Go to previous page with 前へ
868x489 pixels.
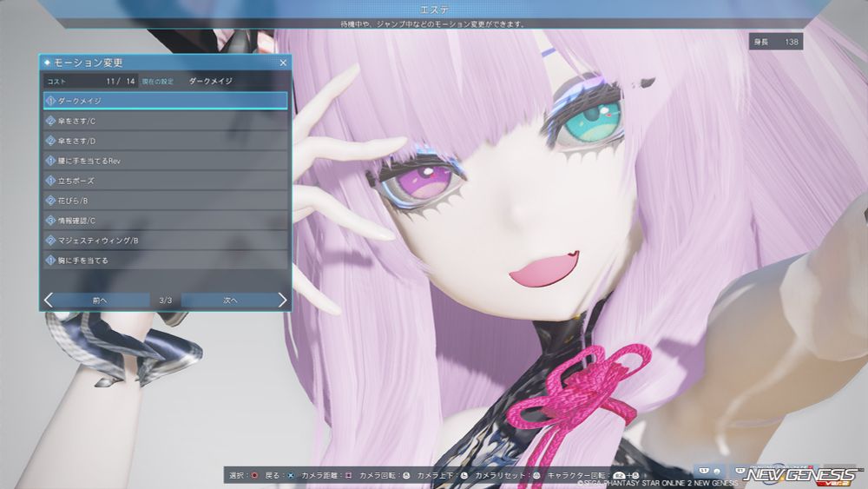coord(100,301)
